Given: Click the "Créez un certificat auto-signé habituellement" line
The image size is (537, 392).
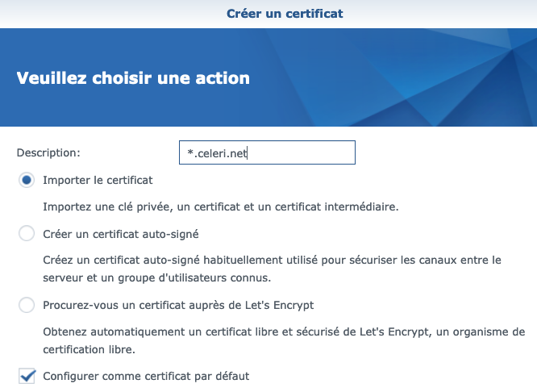Looking at the screenshot, I should [x=272, y=260].
